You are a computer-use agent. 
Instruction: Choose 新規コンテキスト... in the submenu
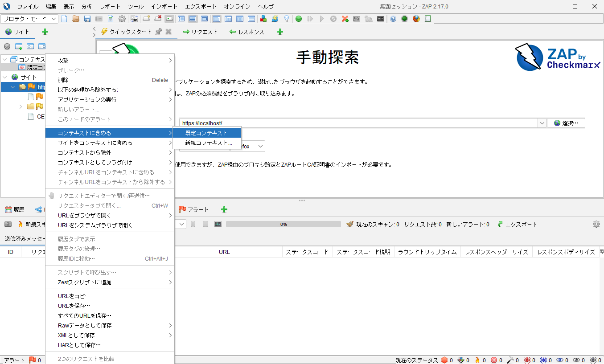coord(207,143)
